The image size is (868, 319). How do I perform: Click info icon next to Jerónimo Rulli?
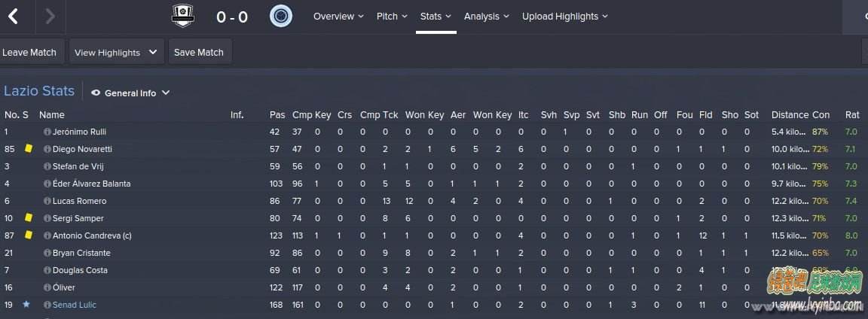pyautogui.click(x=47, y=132)
